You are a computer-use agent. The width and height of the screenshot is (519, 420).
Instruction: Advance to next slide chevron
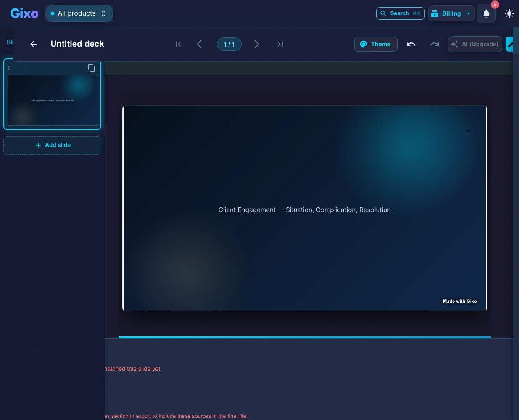[256, 44]
